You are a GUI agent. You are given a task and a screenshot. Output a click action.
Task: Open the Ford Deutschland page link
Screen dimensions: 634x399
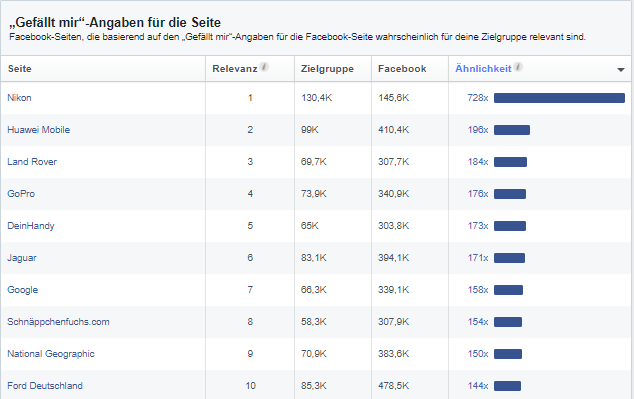45,386
